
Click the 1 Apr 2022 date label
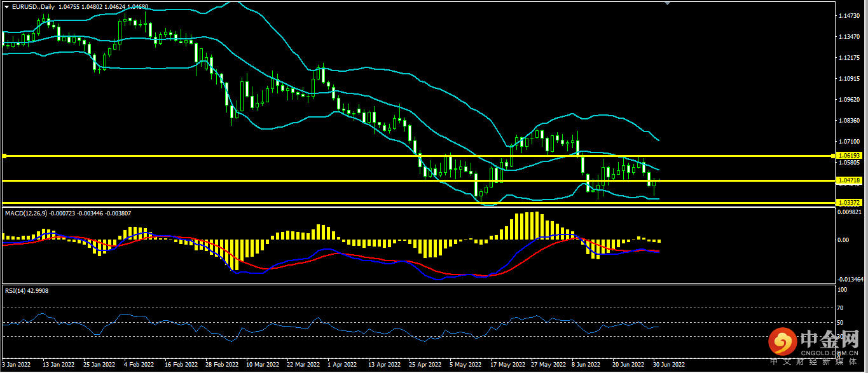pyautogui.click(x=341, y=365)
